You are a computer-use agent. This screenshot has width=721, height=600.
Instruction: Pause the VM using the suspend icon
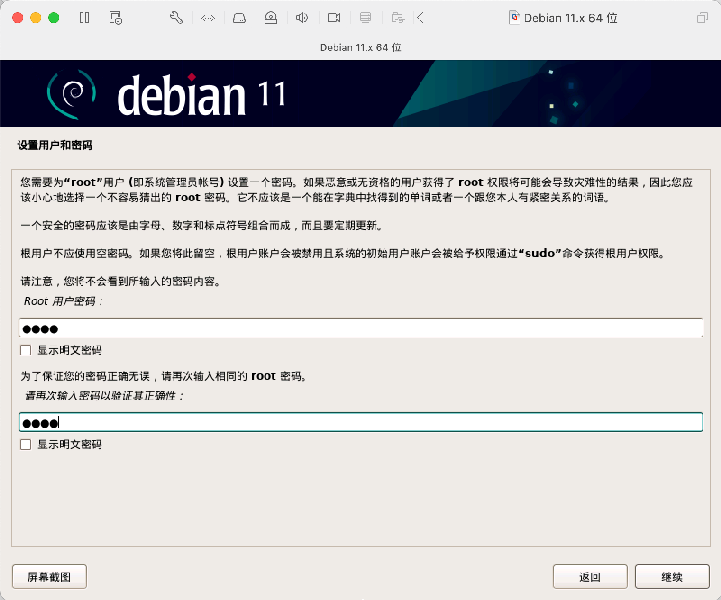[x=85, y=18]
